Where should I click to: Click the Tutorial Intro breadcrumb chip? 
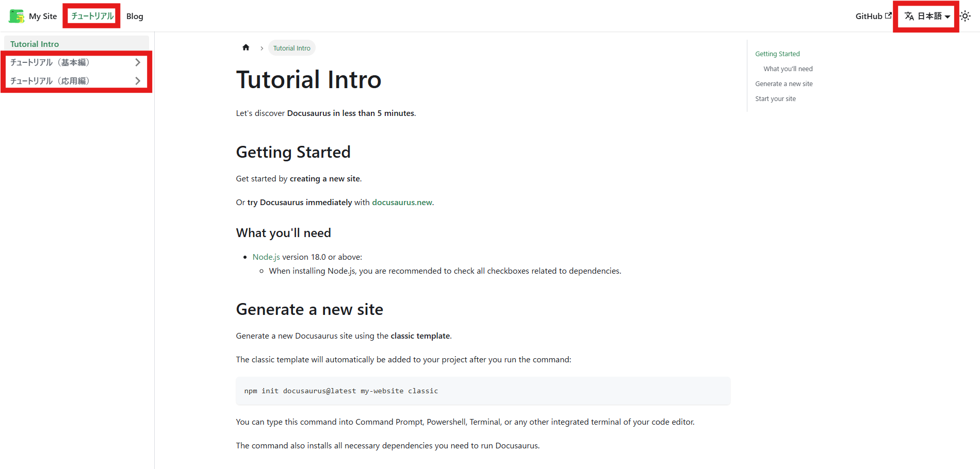(x=292, y=48)
